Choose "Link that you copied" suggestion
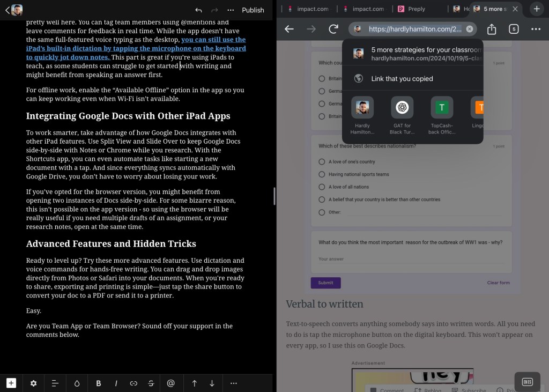The height and width of the screenshot is (392, 549). [x=402, y=79]
